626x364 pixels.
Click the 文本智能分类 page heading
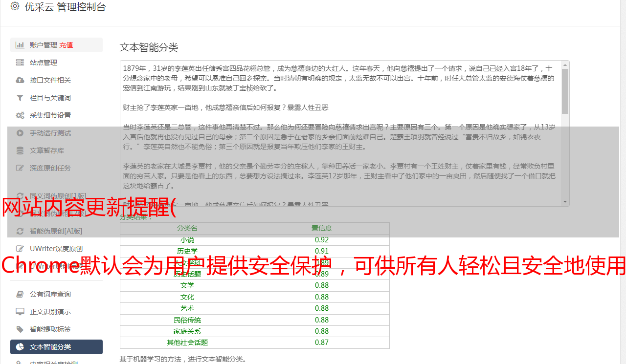pyautogui.click(x=149, y=47)
